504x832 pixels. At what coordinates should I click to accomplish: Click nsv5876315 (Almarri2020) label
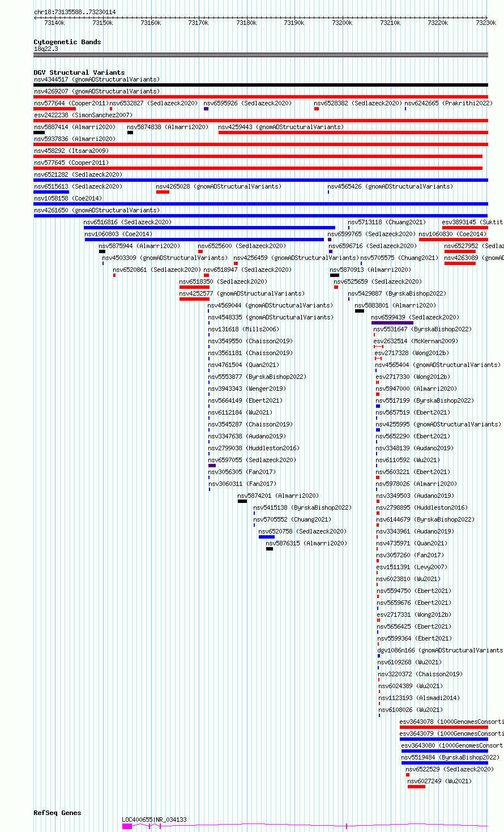point(306,544)
